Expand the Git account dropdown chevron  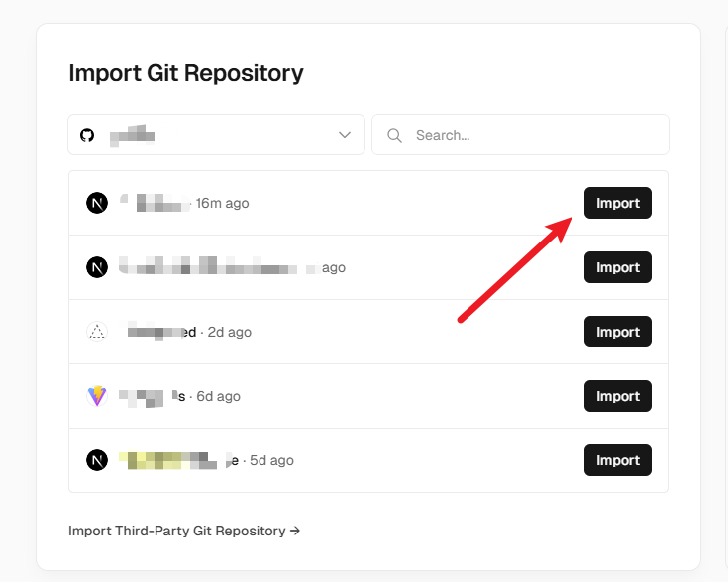[345, 135]
